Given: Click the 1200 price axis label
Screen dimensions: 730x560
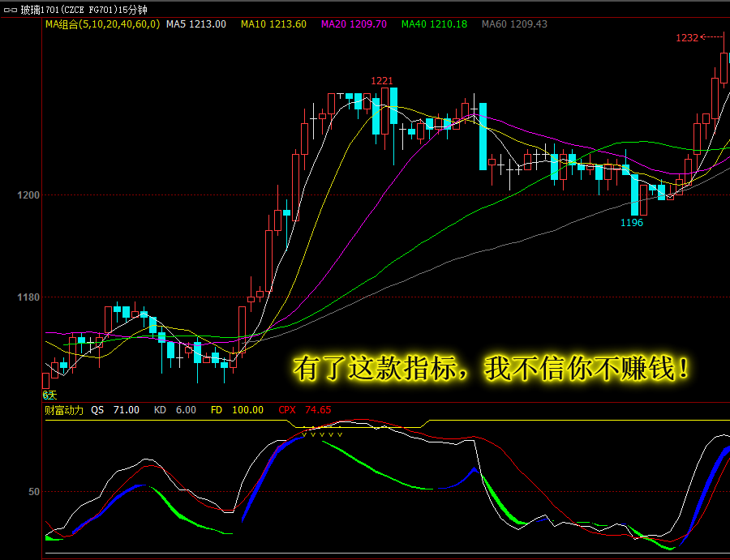Looking at the screenshot, I should coord(28,195).
